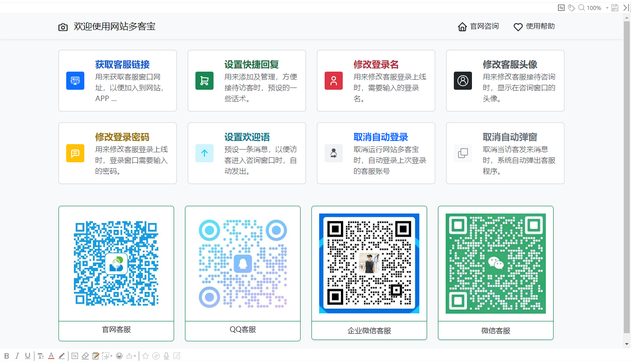Pick the font color red-underlined A
This screenshot has height=364, width=632.
[51, 356]
